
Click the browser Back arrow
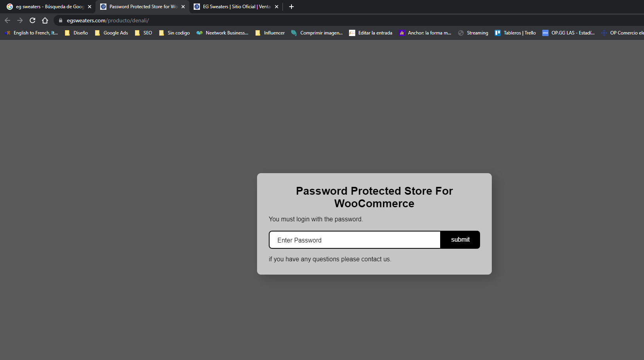[x=7, y=20]
